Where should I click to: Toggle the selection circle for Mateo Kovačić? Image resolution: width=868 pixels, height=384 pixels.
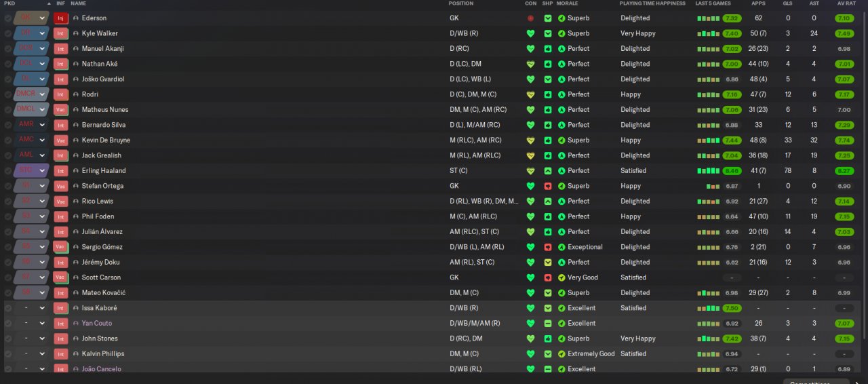7,292
